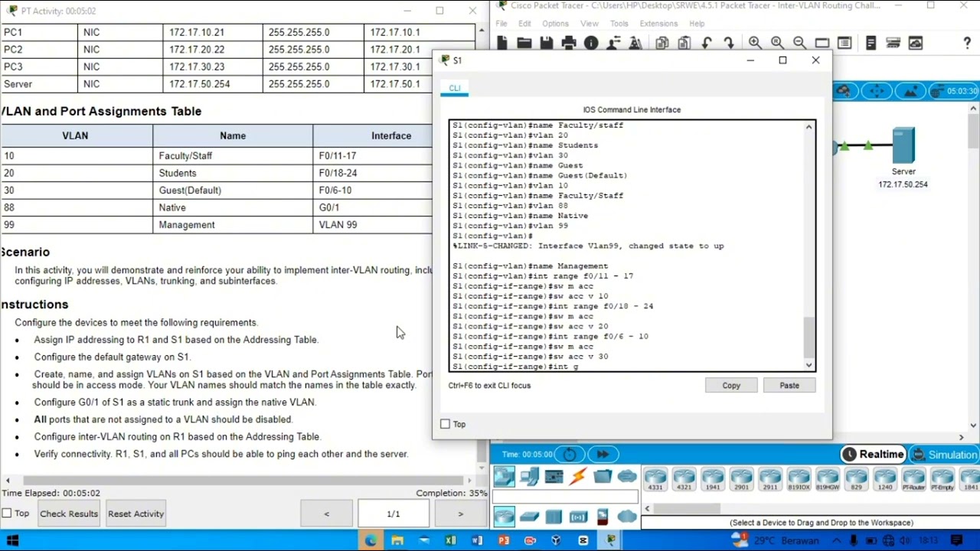Select the End Devices category icon
Viewport: 980px width, 551px height.
pos(529,478)
